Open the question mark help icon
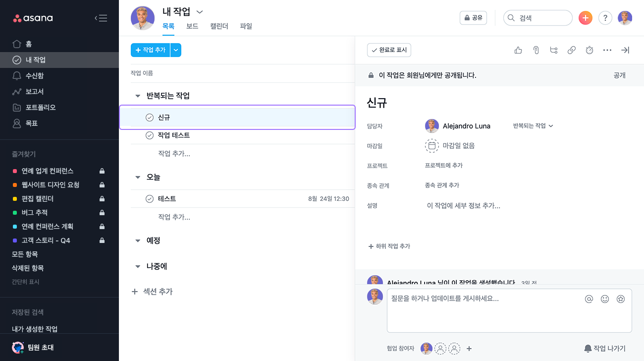 click(605, 18)
